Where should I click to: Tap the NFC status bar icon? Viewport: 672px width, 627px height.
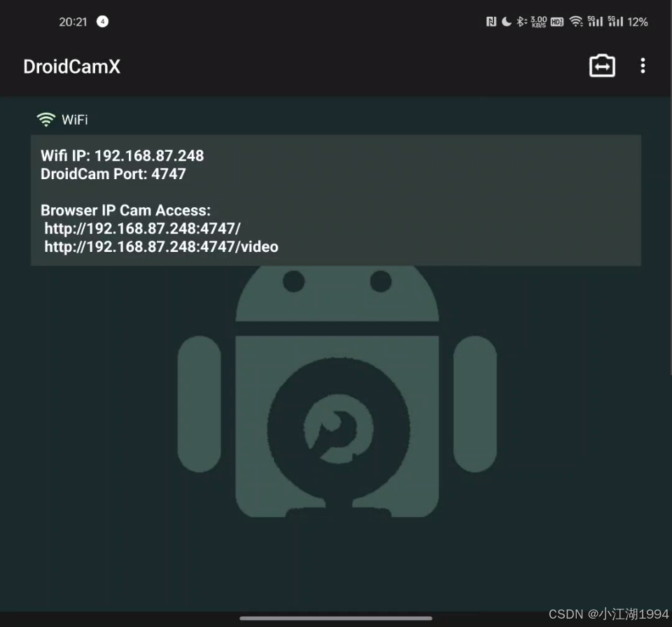tap(491, 22)
